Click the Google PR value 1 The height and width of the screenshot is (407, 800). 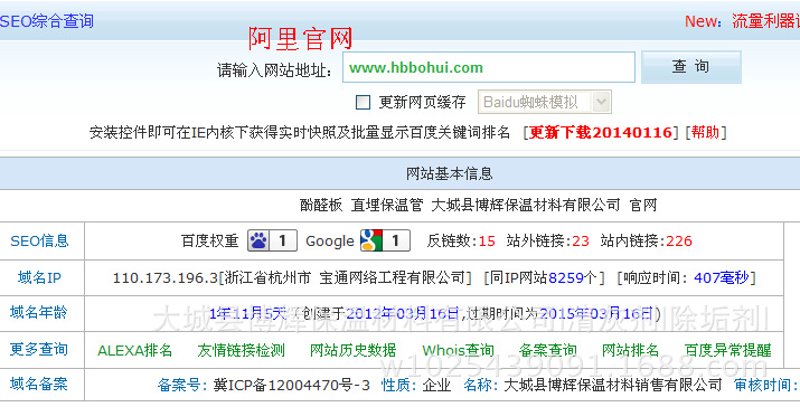click(395, 241)
